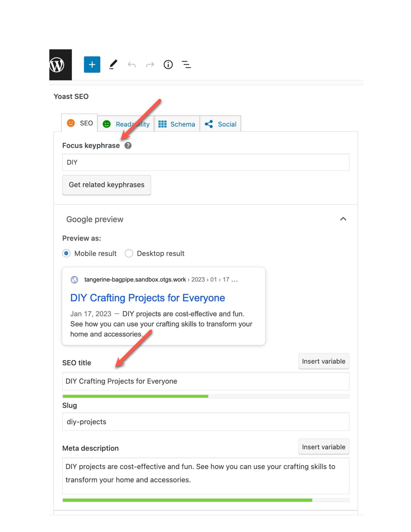This screenshot has height=532, width=411.
Task: Select the pencil Tools icon
Action: 113,65
